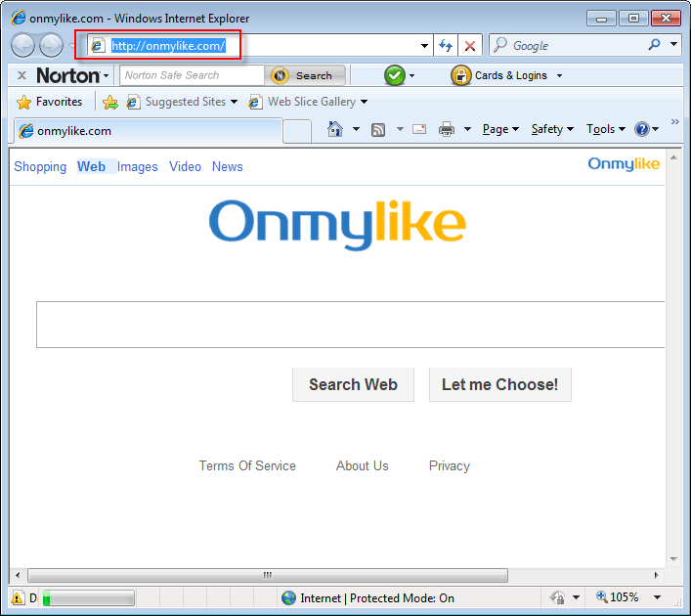This screenshot has height=616, width=691.
Task: Open the zoom level dropdown arrow
Action: tap(657, 597)
